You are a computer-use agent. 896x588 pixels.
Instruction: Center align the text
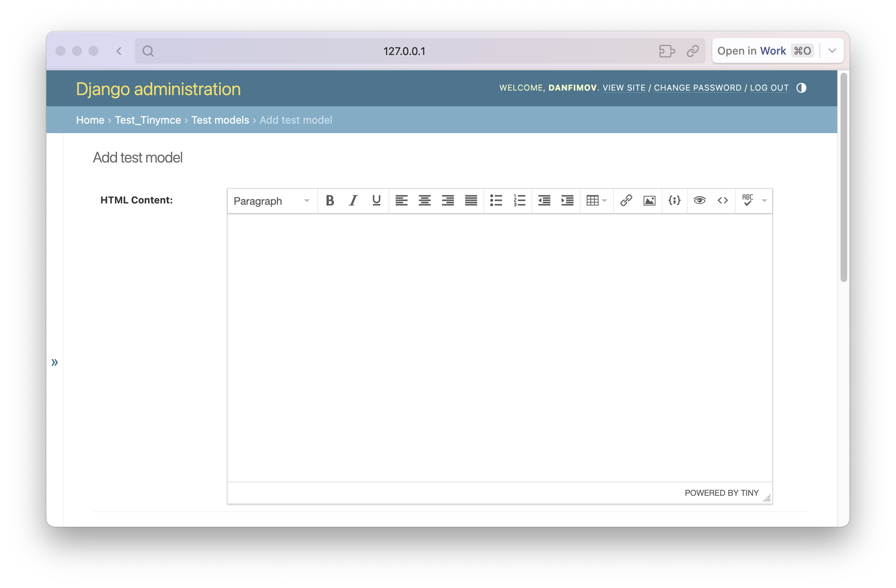pos(424,201)
